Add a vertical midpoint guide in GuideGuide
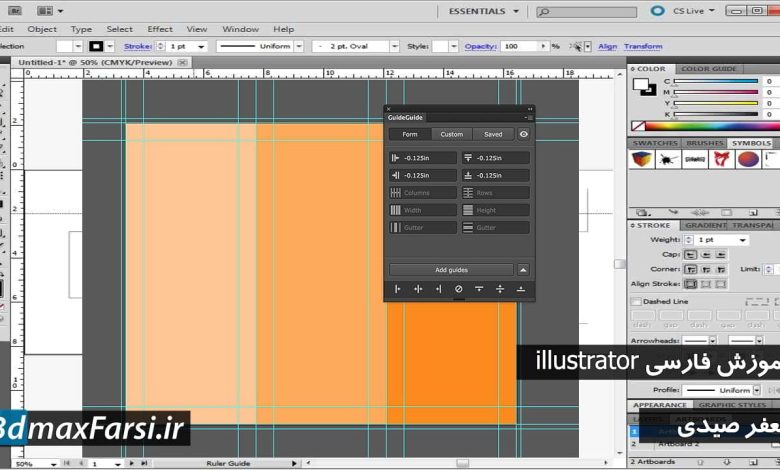 coord(418,289)
